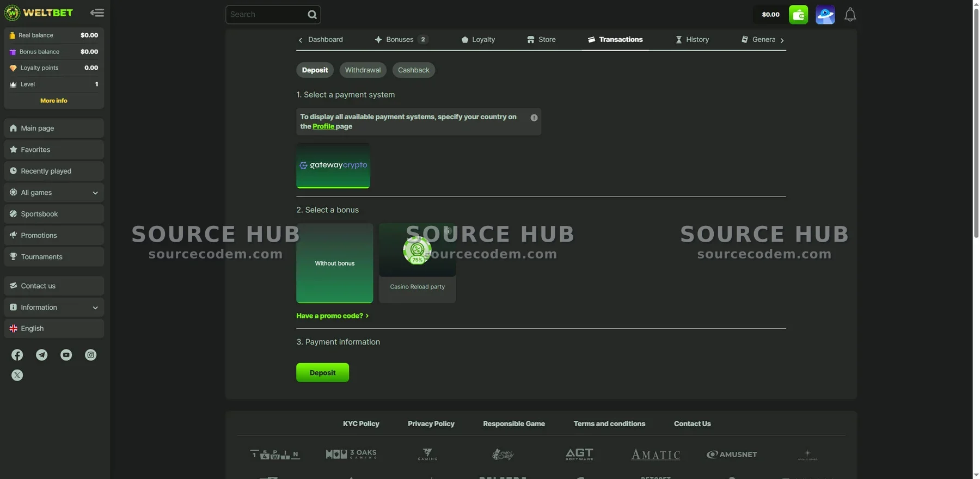Click the info icon in country notice
This screenshot has width=980, height=479.
pos(534,118)
